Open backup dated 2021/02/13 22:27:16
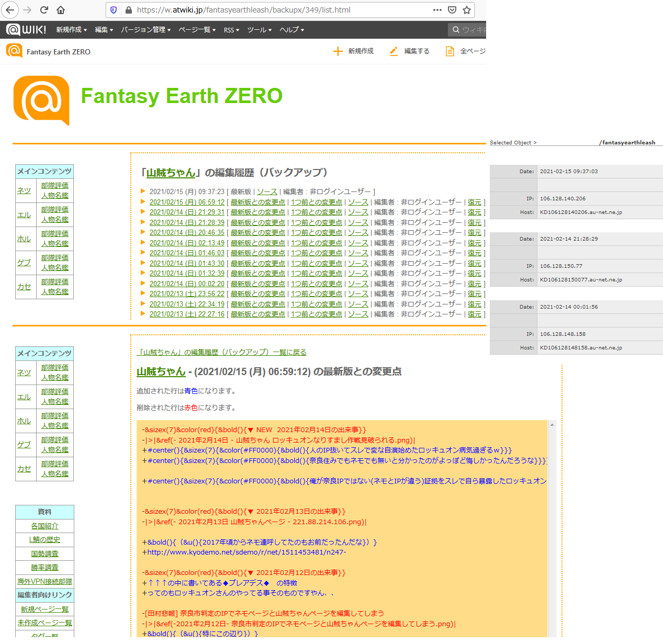 tap(187, 314)
